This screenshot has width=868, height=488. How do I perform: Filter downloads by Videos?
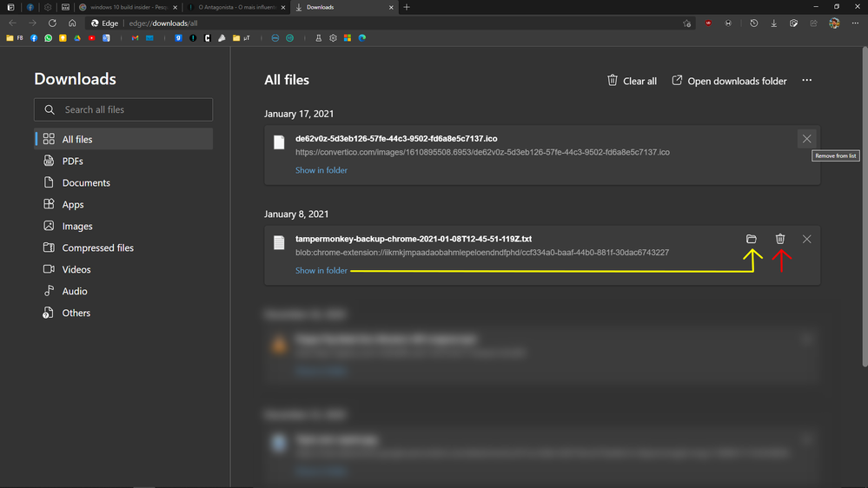123,269
